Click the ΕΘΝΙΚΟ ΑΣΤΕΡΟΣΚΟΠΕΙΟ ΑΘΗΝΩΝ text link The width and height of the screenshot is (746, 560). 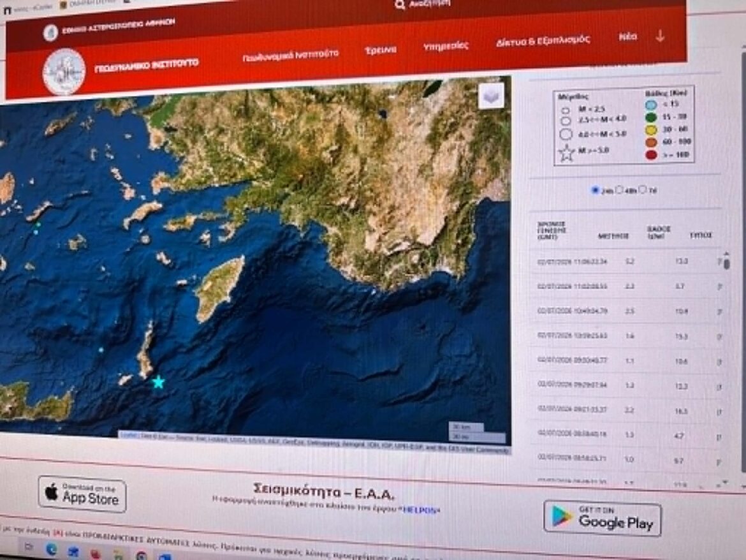click(x=118, y=26)
